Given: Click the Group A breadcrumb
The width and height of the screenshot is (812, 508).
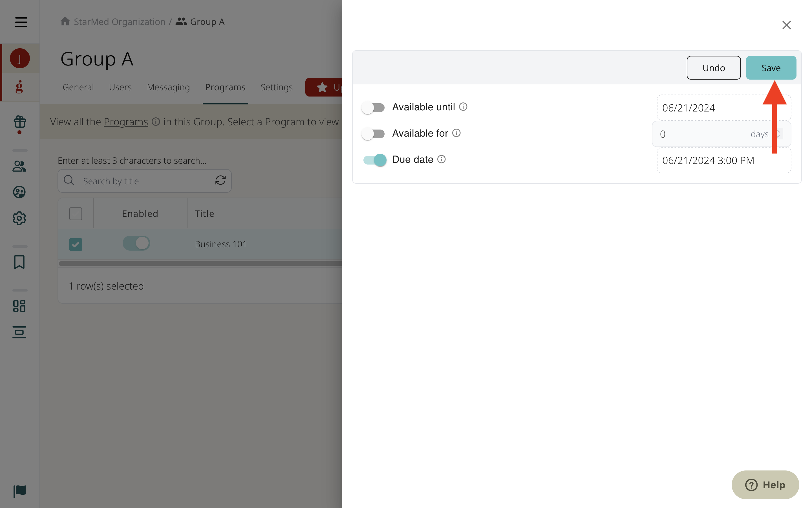Looking at the screenshot, I should (207, 21).
